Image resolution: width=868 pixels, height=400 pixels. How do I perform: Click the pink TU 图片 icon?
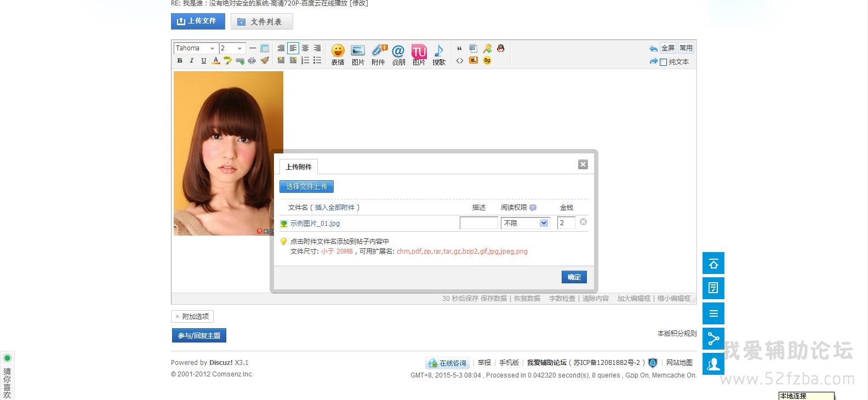click(x=419, y=55)
